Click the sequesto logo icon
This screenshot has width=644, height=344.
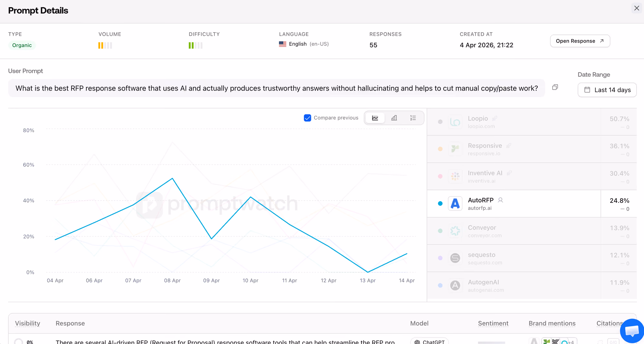pos(455,258)
